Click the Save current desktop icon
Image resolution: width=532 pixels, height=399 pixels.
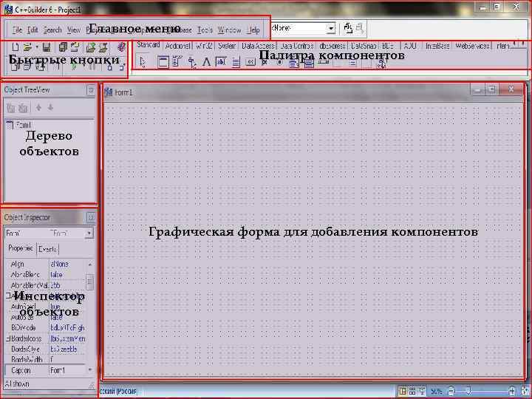[x=348, y=28]
